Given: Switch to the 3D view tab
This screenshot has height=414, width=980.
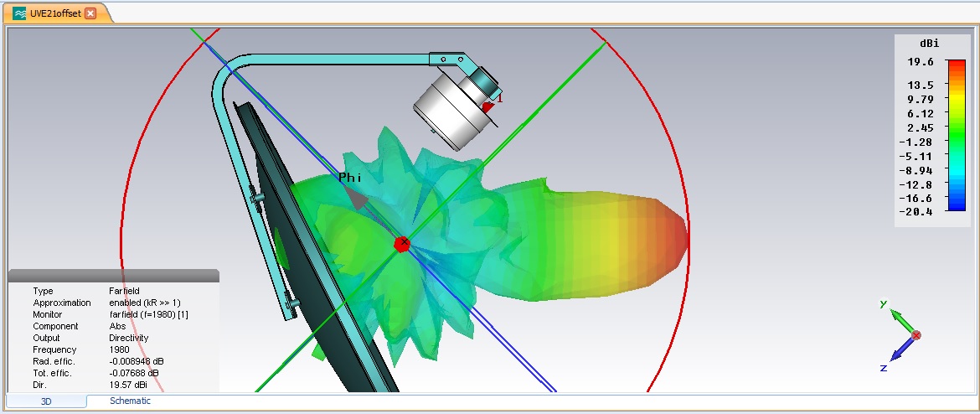Looking at the screenshot, I should (46, 401).
